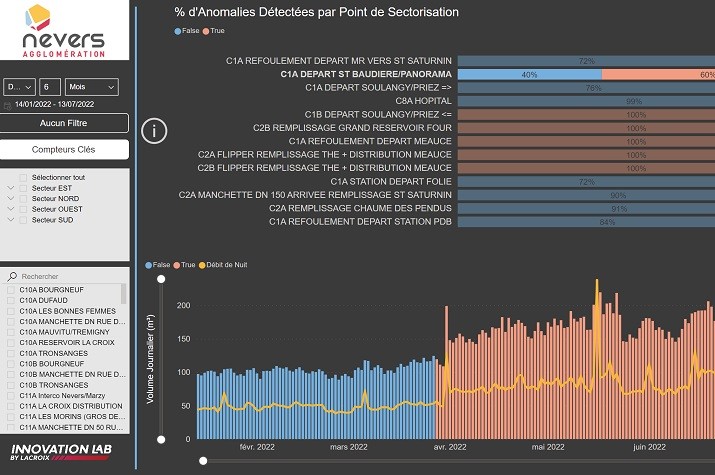
Task: Select C2A MANCHETTE DN 150 ARRIVEE REMPLISSAGE ST SATURNIN
Action: pos(315,195)
